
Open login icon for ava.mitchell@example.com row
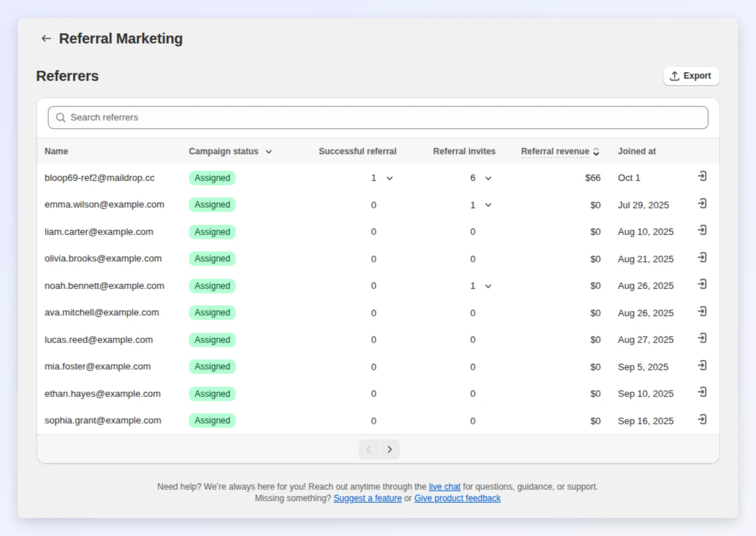[x=702, y=311]
